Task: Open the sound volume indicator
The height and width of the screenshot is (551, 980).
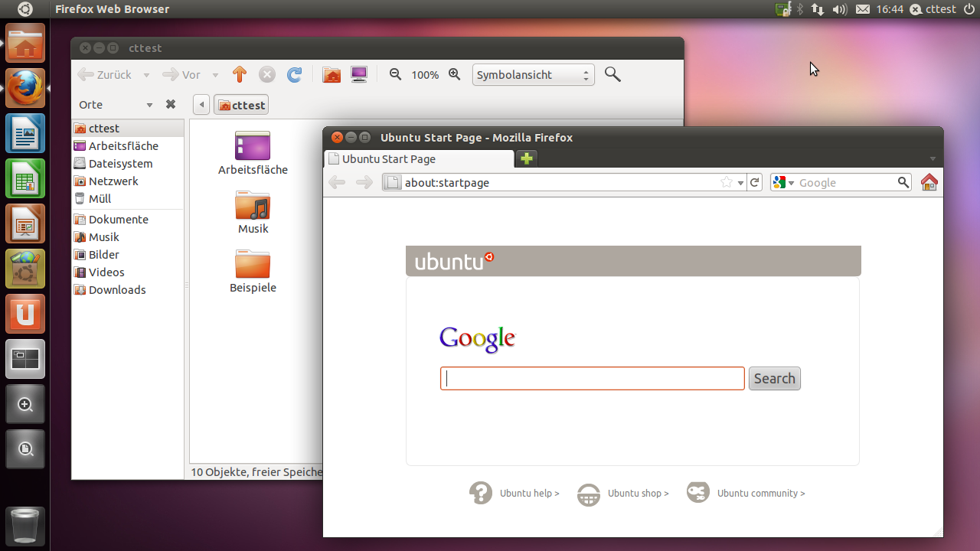Action: tap(840, 9)
